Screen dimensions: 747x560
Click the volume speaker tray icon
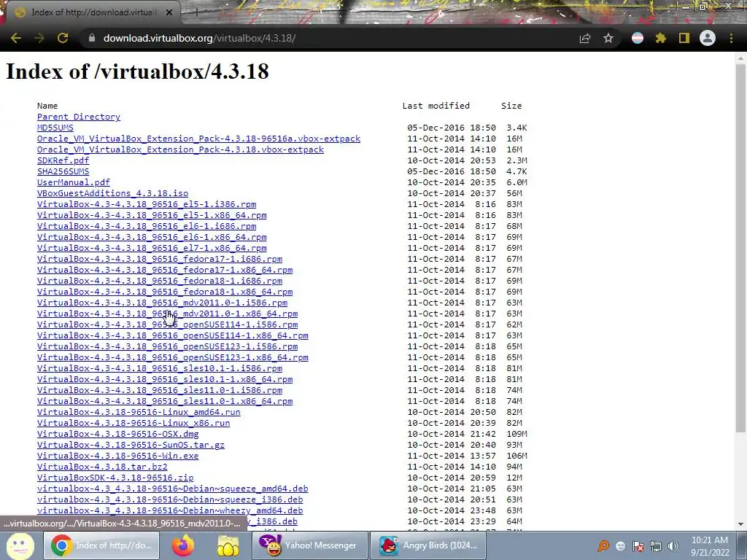[673, 545]
